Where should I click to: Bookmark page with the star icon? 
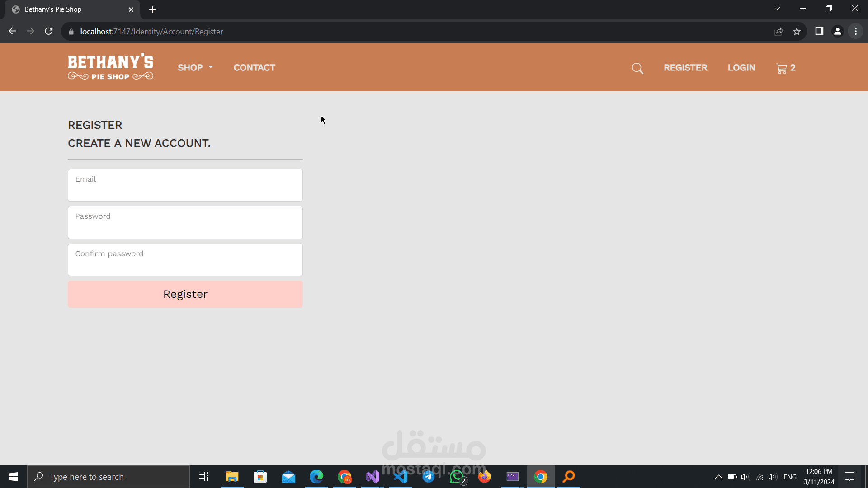pos(797,32)
